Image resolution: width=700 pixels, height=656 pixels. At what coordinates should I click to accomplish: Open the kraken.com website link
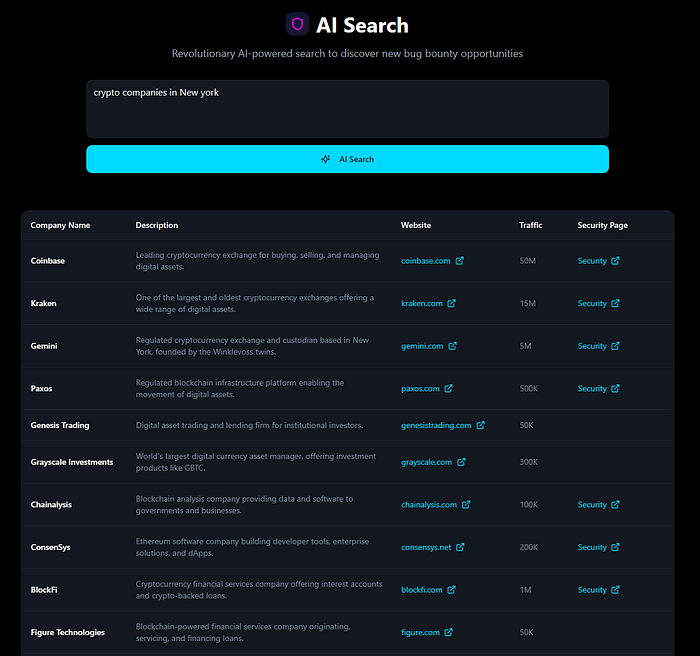(x=421, y=303)
